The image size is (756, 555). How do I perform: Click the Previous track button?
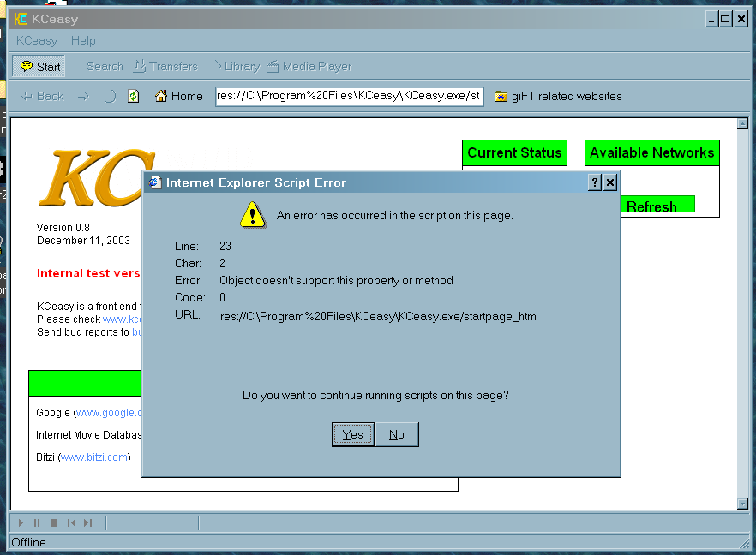[x=71, y=522]
